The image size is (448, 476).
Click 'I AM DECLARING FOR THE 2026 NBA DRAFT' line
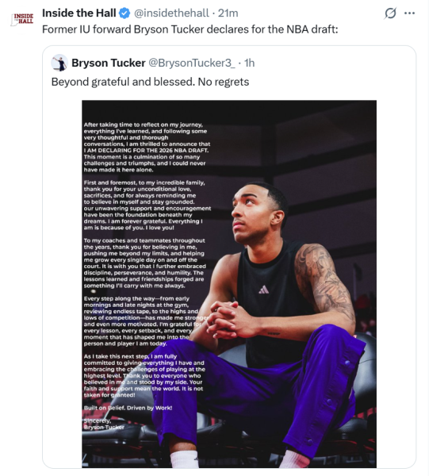pos(146,150)
